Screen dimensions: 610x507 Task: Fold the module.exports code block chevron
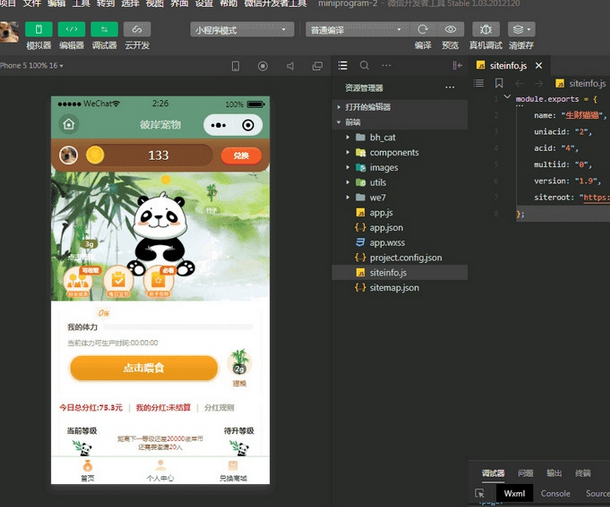click(x=507, y=97)
